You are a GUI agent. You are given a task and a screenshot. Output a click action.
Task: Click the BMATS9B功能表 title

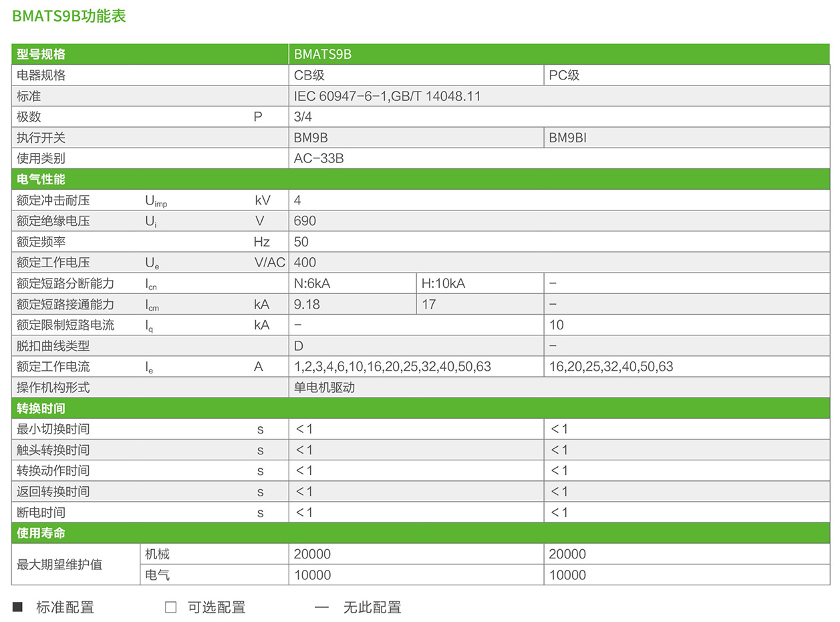coord(69,17)
